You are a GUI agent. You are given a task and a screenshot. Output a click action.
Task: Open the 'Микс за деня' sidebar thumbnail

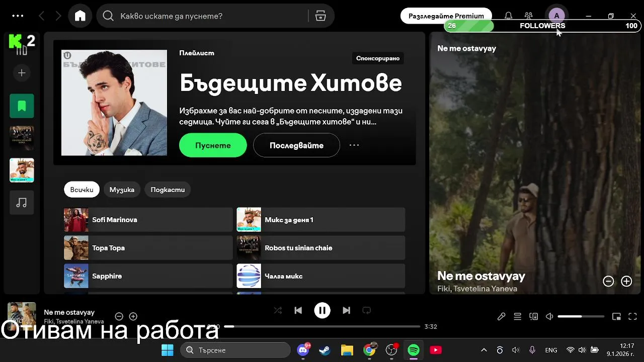pyautogui.click(x=22, y=170)
